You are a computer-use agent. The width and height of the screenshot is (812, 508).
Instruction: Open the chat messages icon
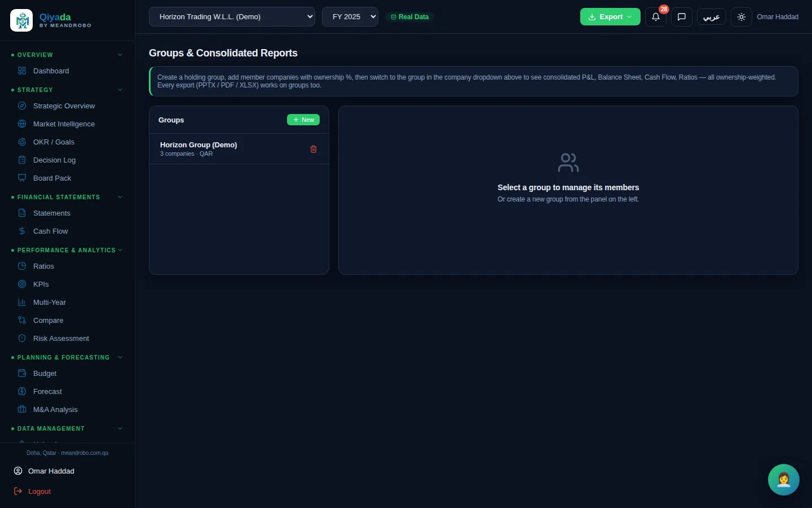pos(682,17)
